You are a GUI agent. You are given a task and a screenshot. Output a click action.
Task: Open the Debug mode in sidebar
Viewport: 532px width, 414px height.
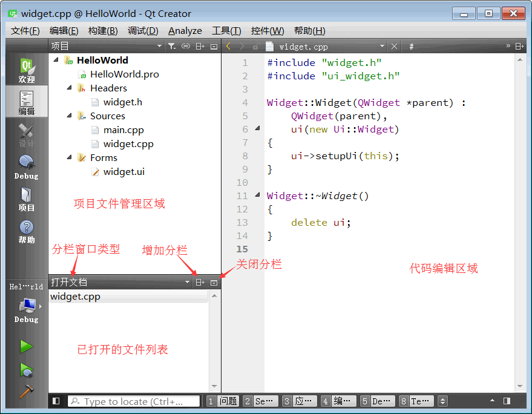point(27,166)
